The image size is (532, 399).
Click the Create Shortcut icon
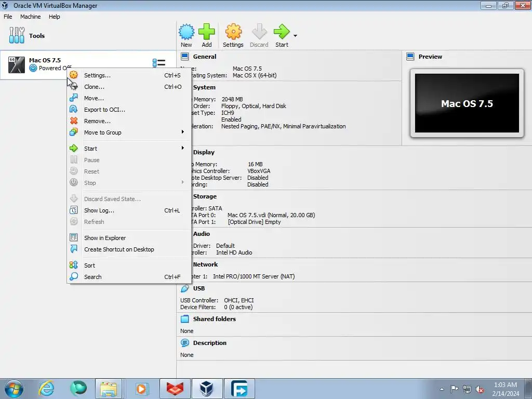coord(74,249)
